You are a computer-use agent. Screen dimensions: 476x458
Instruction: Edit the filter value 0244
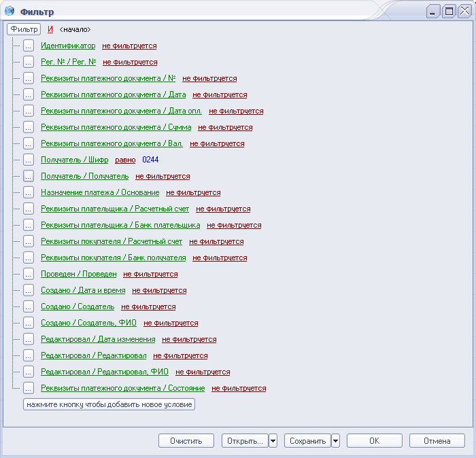[150, 160]
